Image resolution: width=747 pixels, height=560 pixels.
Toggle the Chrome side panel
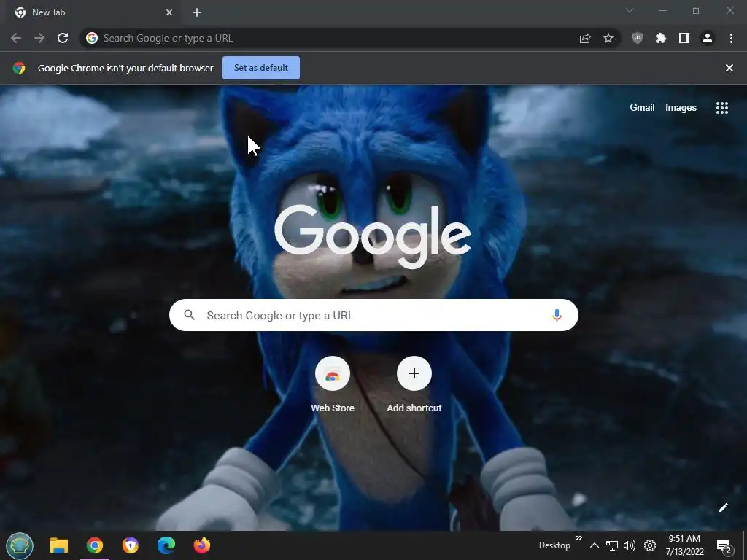pyautogui.click(x=684, y=38)
